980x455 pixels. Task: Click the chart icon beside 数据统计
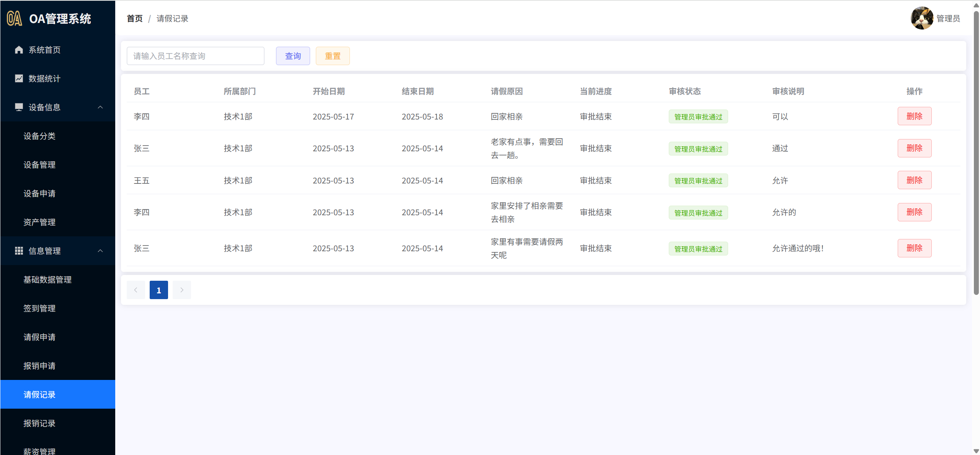[x=19, y=79]
